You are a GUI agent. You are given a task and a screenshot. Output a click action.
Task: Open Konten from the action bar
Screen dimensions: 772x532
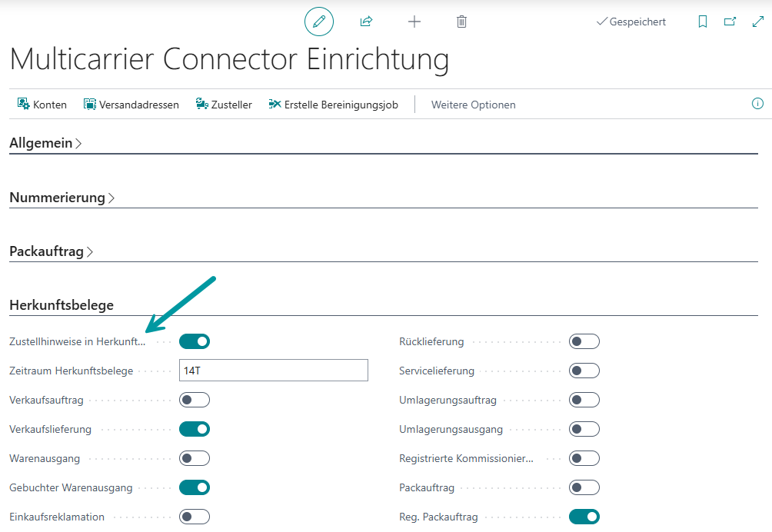pyautogui.click(x=42, y=105)
